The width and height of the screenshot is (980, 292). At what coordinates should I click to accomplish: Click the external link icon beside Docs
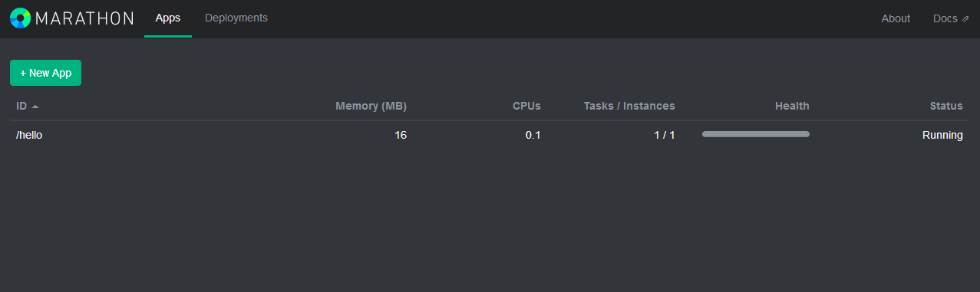[x=965, y=19]
